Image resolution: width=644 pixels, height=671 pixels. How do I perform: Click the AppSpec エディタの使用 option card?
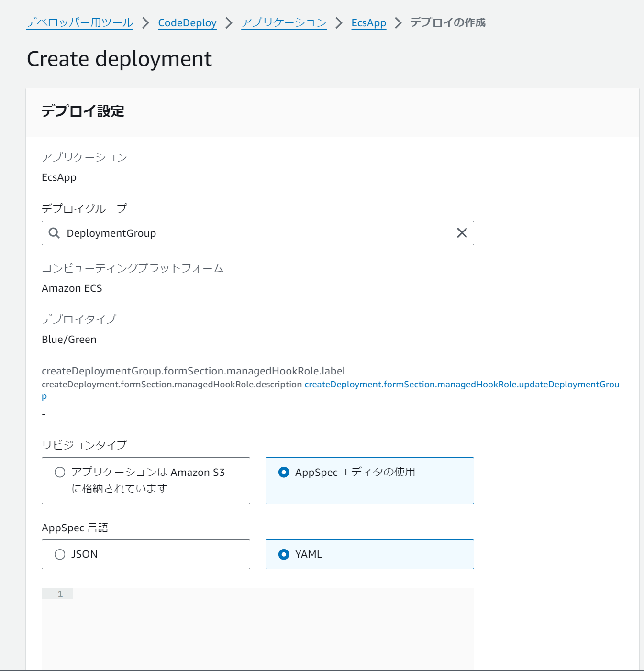coord(369,481)
